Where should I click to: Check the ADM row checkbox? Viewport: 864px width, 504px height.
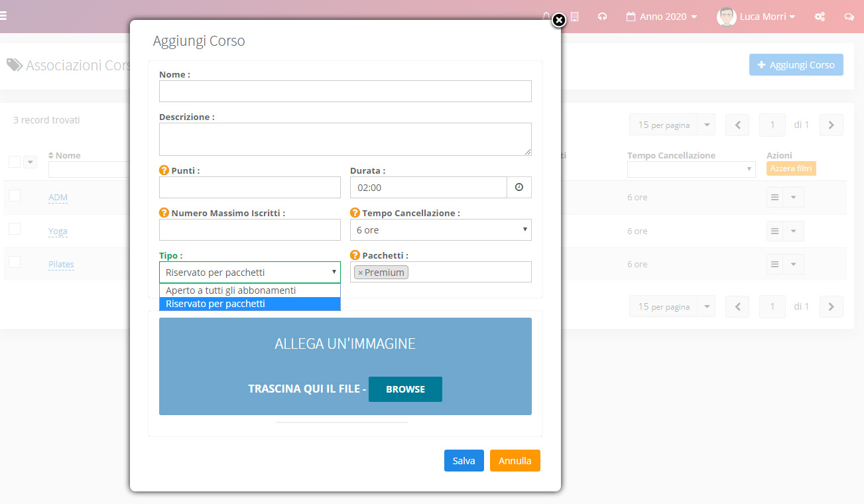[x=15, y=196]
